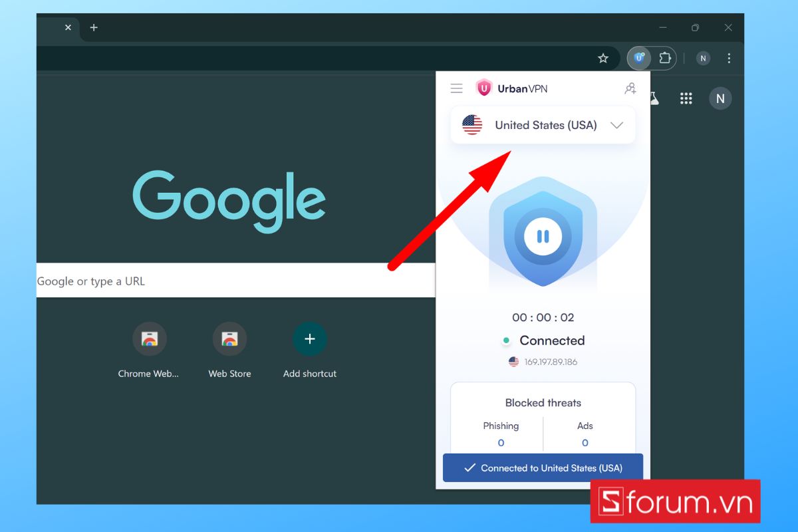Click the Connected to United States (USA) banner
Image resolution: width=798 pixels, height=532 pixels.
pos(543,468)
